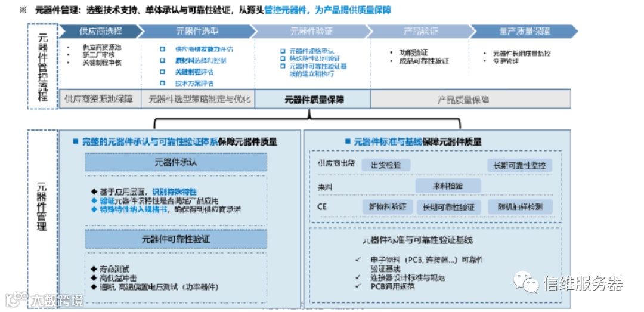Click the highlighted 元器件质量保障 box

tap(312, 99)
